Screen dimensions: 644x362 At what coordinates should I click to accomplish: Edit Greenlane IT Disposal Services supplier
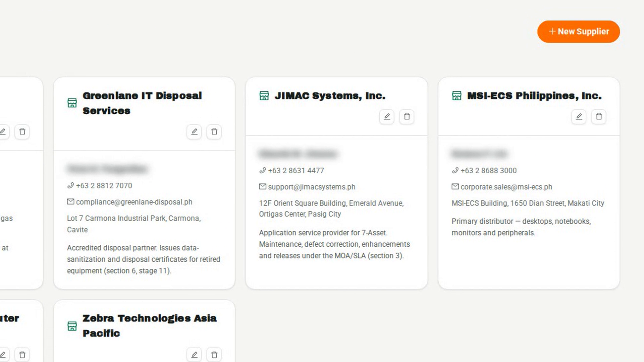194,132
